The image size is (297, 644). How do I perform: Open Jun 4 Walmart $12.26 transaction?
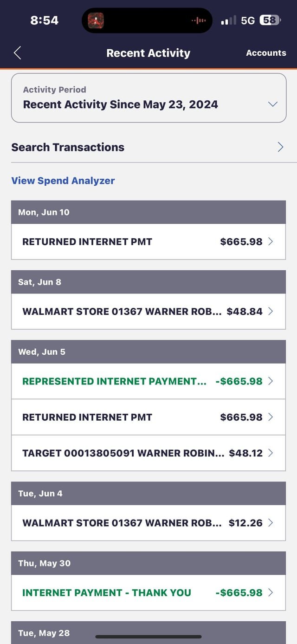(x=148, y=523)
